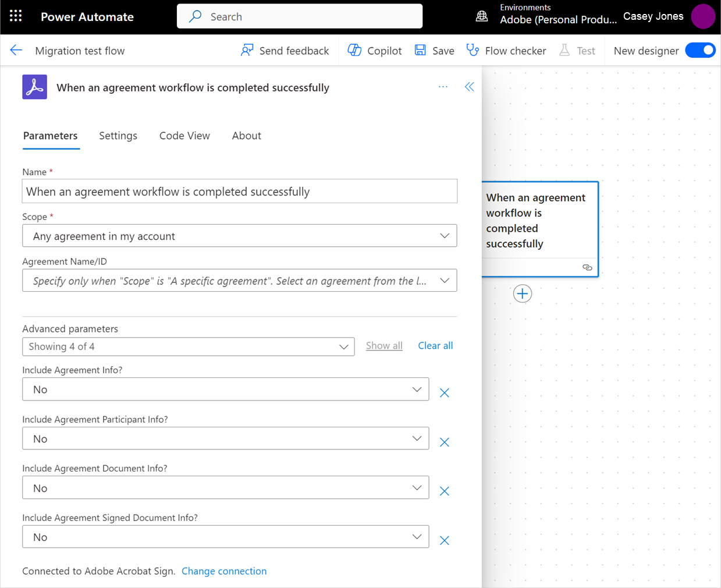Screen dimensions: 721x588
Task: Click the Copilot icon in the toolbar
Action: click(354, 50)
